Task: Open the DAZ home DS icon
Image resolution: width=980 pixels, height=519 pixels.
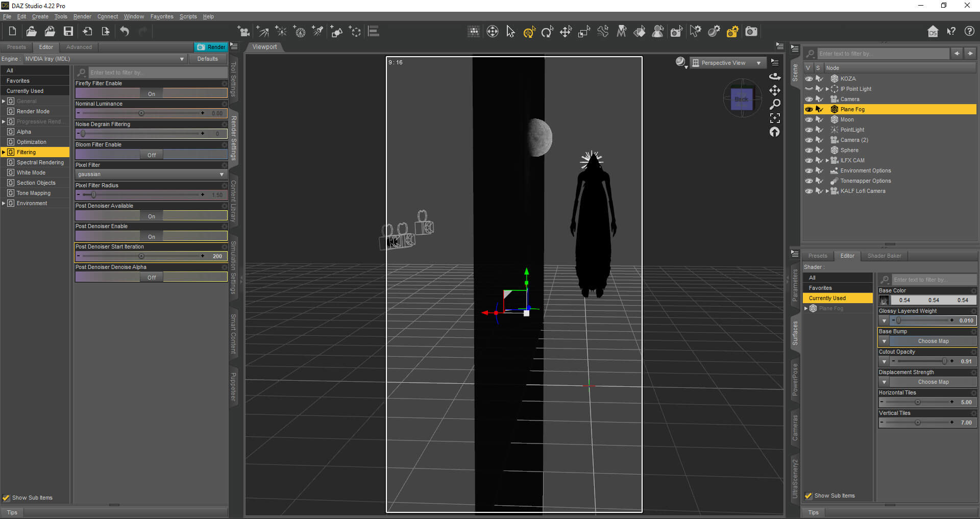Action: pyautogui.click(x=933, y=32)
